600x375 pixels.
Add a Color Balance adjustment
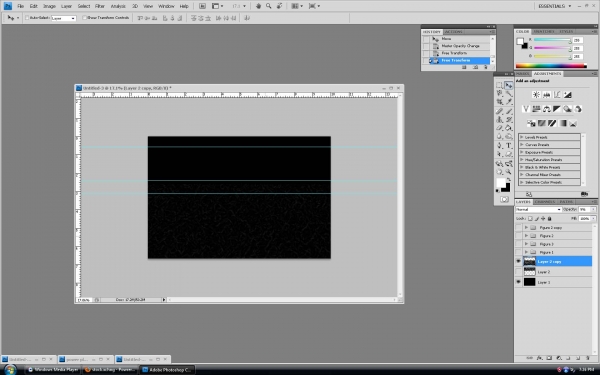(x=546, y=109)
